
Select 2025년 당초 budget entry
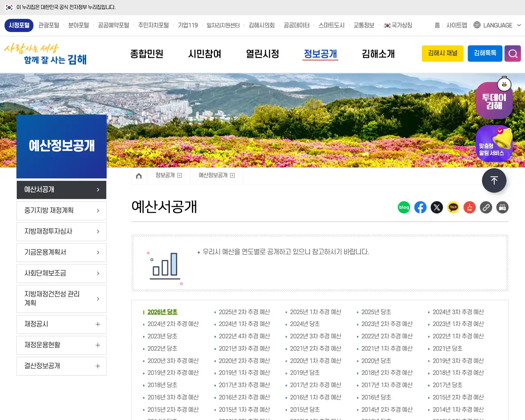(376, 312)
